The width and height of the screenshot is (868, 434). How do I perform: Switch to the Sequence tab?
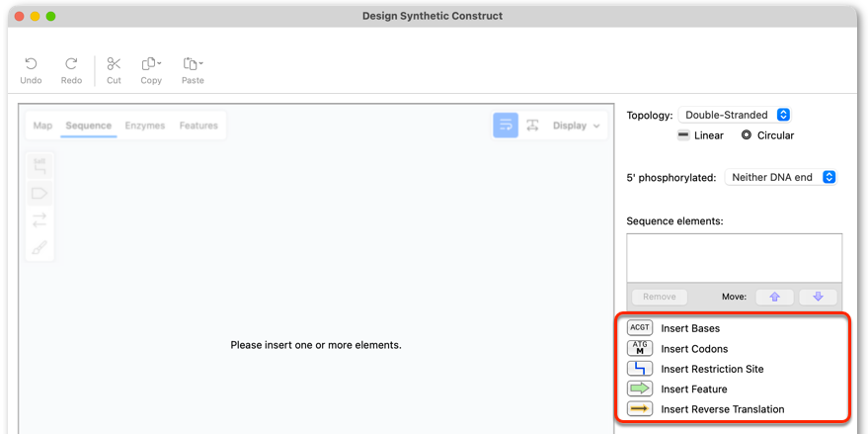(x=89, y=126)
